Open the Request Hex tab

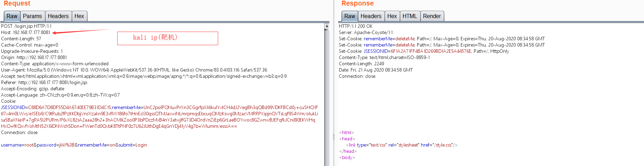(x=79, y=16)
